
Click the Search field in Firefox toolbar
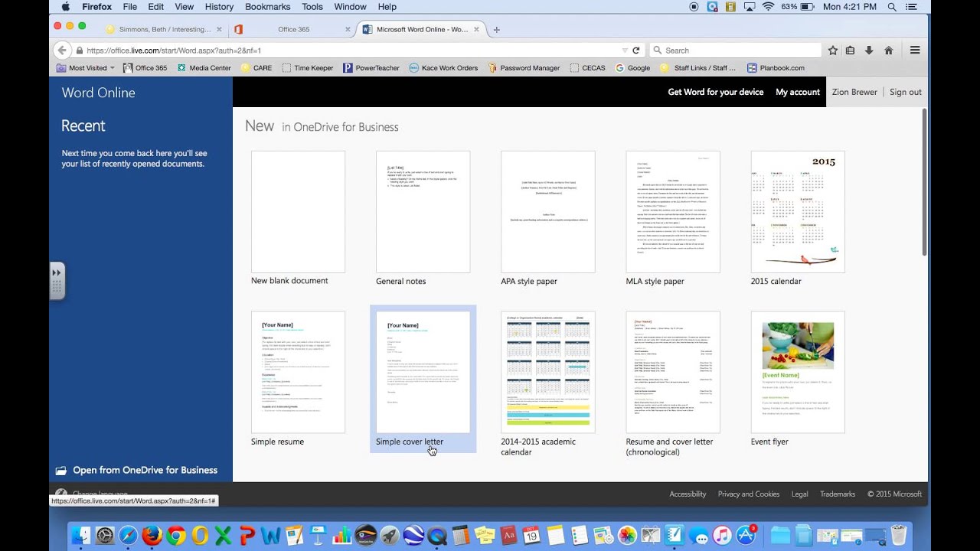point(733,51)
